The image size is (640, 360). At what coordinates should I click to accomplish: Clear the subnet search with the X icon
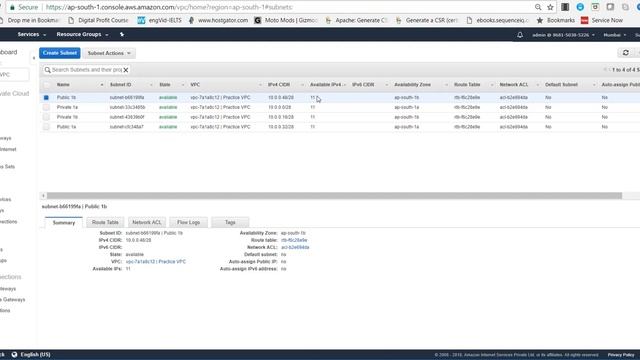tap(126, 70)
